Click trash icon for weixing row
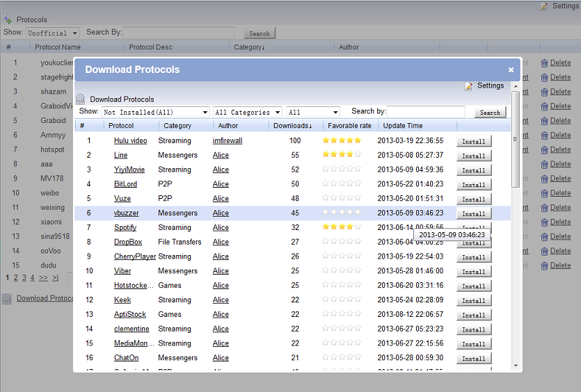 (544, 208)
